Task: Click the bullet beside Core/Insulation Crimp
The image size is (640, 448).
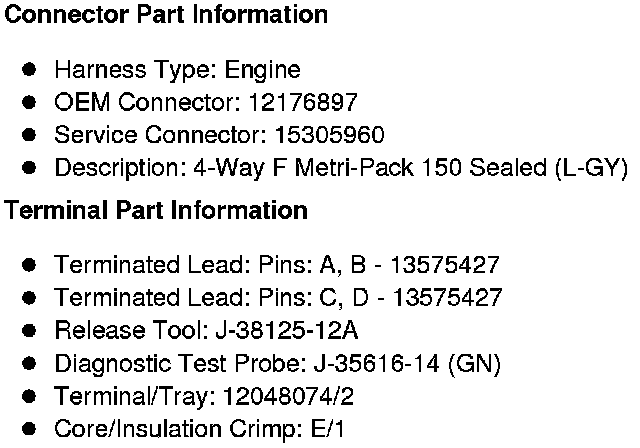Action: point(29,428)
